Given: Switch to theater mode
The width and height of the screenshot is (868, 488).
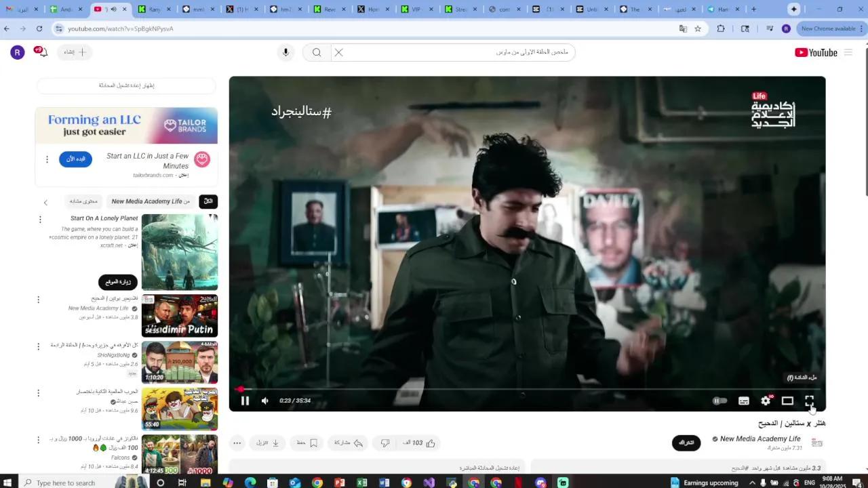Looking at the screenshot, I should [787, 401].
